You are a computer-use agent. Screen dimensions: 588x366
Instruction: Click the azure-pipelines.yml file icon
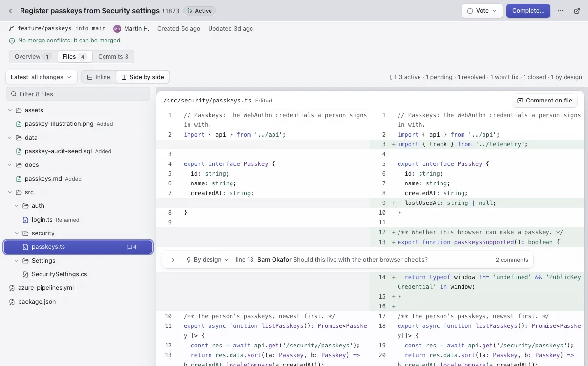click(x=12, y=288)
